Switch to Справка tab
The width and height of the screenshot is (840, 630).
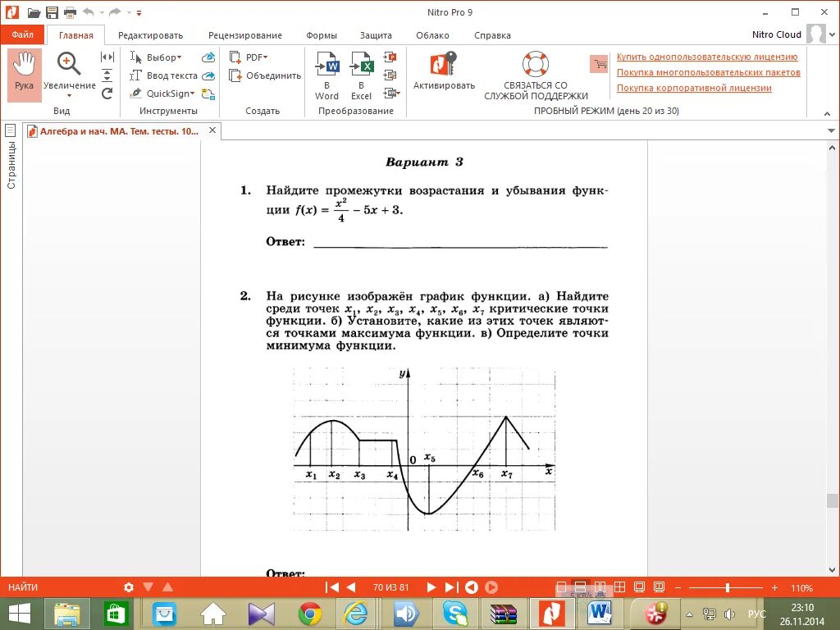[x=492, y=35]
